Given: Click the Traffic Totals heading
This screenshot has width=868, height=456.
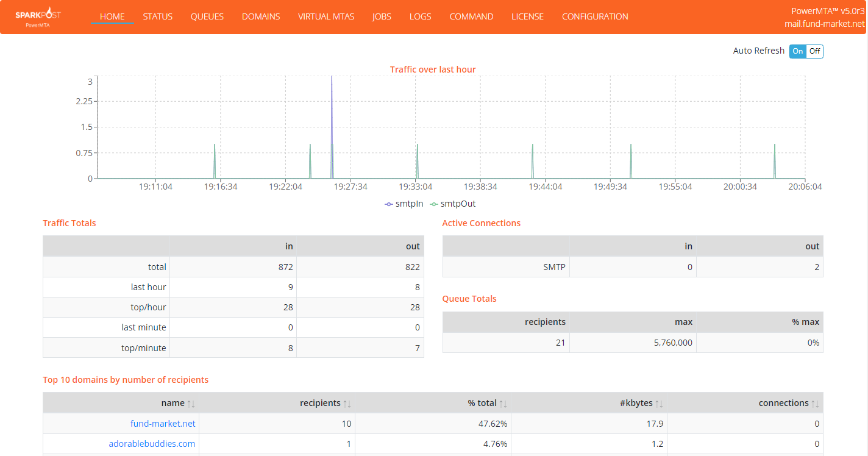Looking at the screenshot, I should point(69,223).
